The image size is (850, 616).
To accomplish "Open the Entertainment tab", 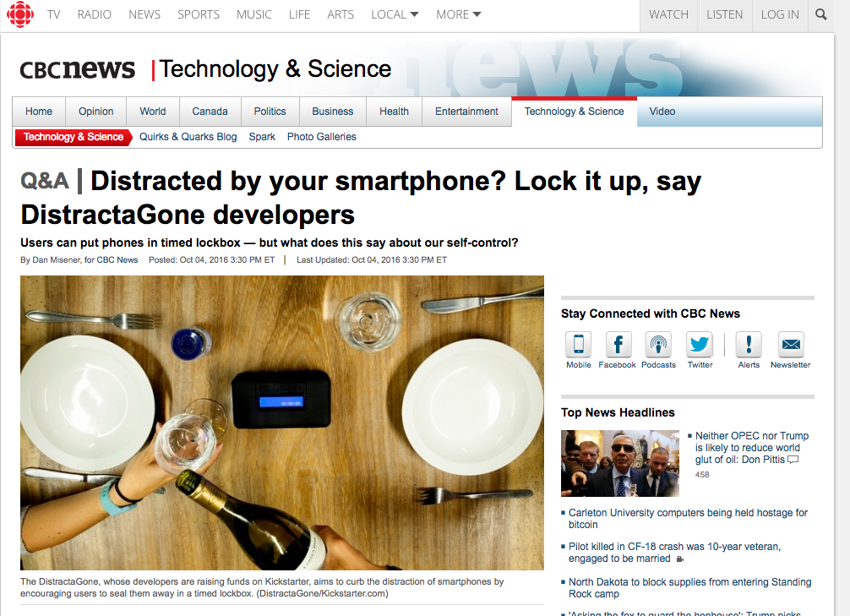I will (466, 112).
